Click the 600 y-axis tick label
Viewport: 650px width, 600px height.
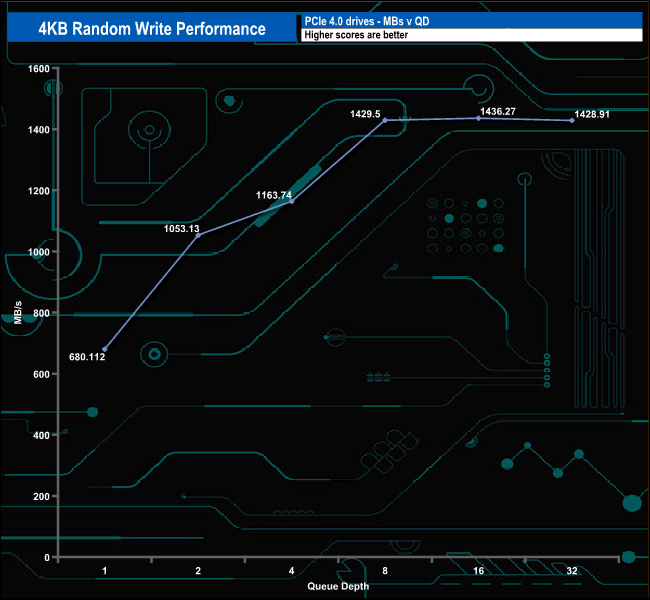[41, 374]
